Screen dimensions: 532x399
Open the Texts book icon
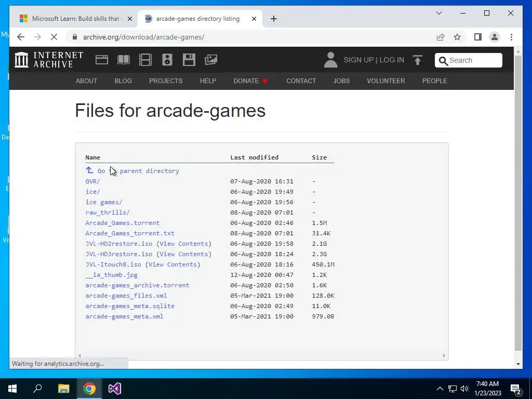coord(124,60)
